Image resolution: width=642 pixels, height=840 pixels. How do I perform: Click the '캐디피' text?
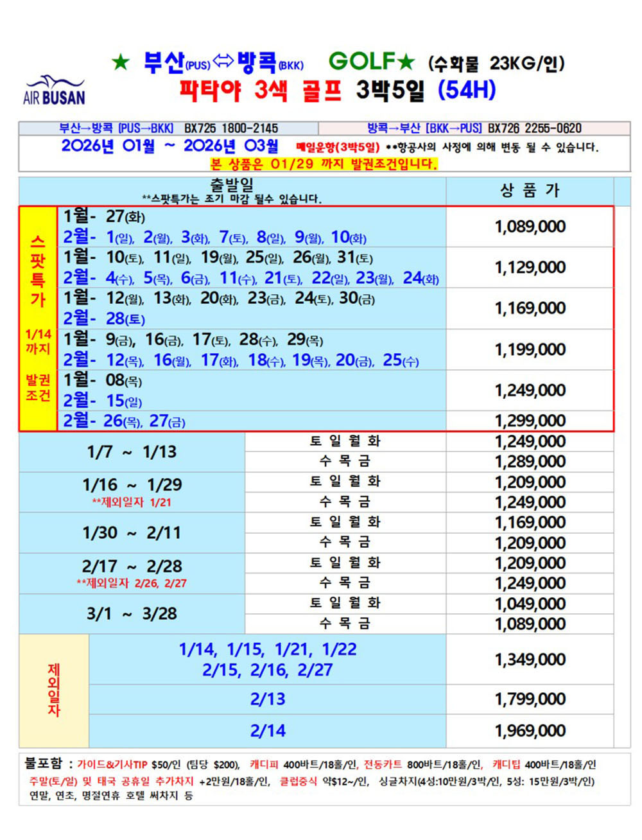coord(265,764)
